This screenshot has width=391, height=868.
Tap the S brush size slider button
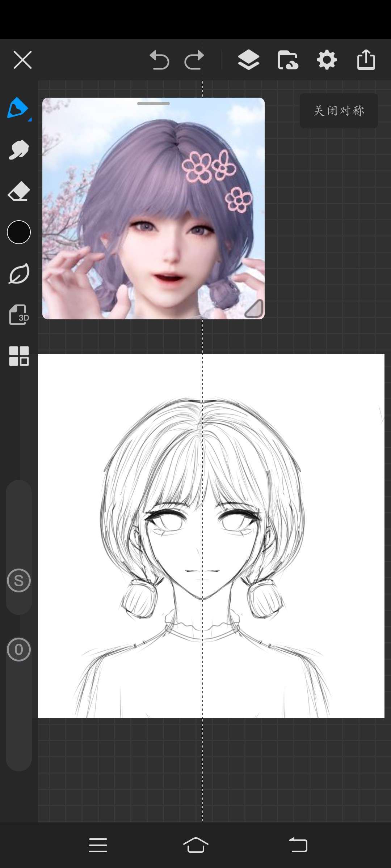(19, 580)
